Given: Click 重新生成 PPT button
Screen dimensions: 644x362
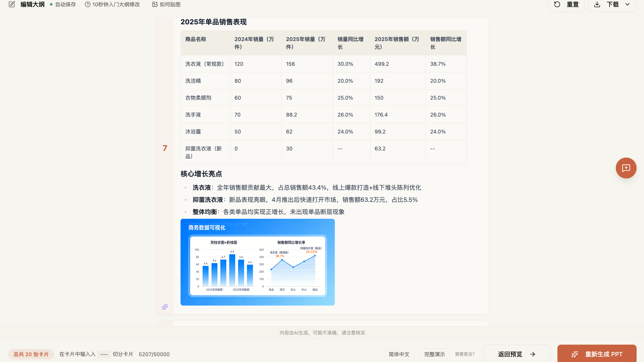Looking at the screenshot, I should pos(597,354).
